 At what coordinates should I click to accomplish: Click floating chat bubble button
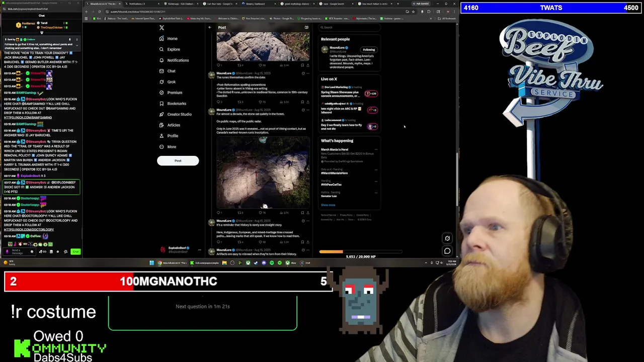coord(447,250)
